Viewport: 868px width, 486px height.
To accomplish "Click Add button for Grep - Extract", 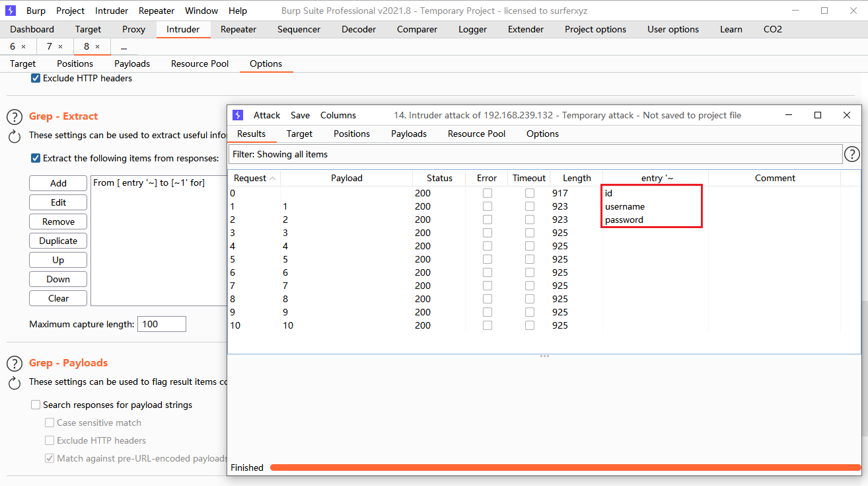I will click(x=58, y=183).
